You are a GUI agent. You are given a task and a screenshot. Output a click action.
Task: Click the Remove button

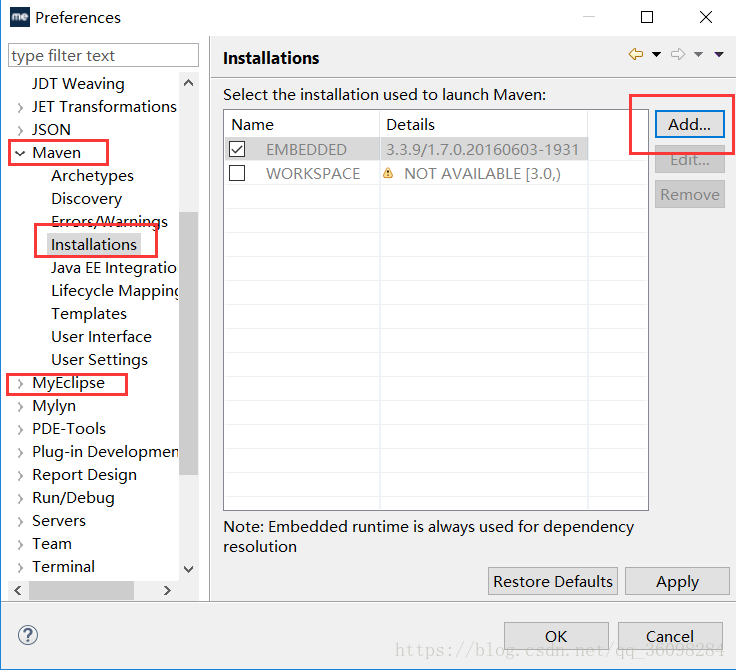690,194
